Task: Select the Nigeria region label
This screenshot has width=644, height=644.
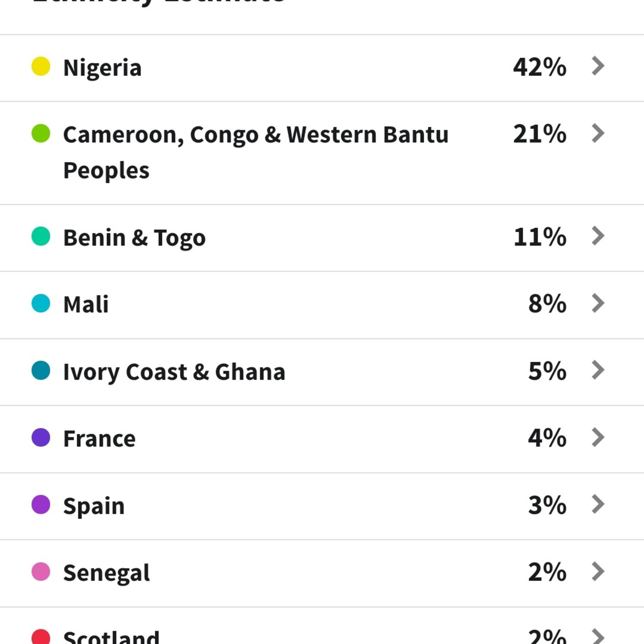Action: [x=102, y=68]
